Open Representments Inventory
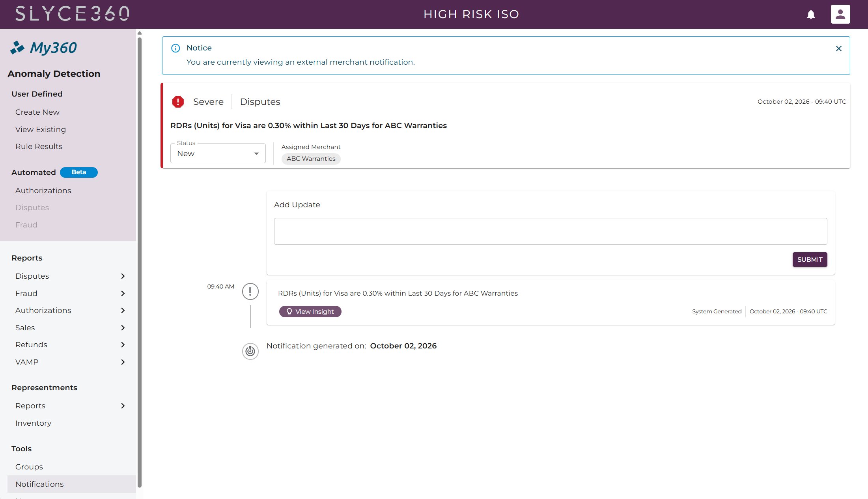 (33, 423)
